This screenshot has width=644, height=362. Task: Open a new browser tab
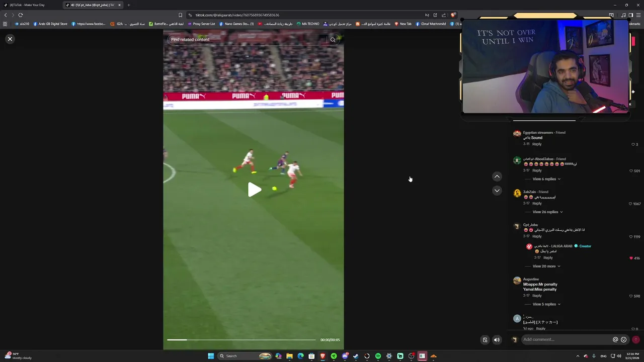pos(128,5)
